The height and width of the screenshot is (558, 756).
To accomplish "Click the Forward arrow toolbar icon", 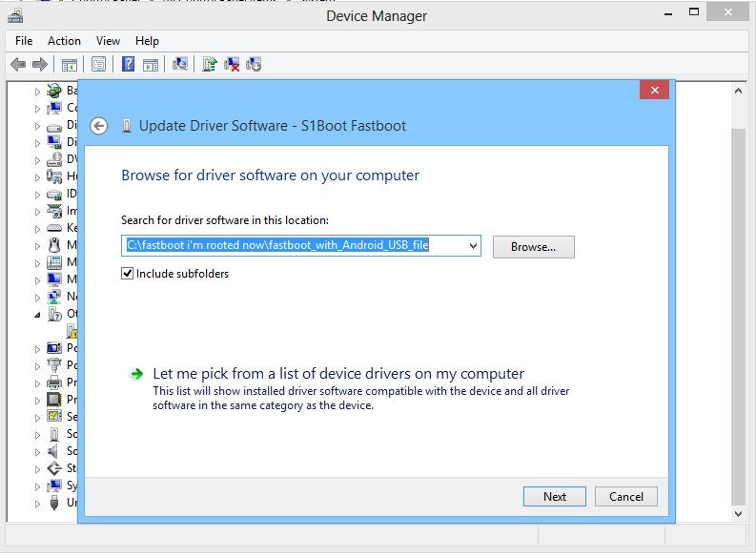I will coord(40,64).
